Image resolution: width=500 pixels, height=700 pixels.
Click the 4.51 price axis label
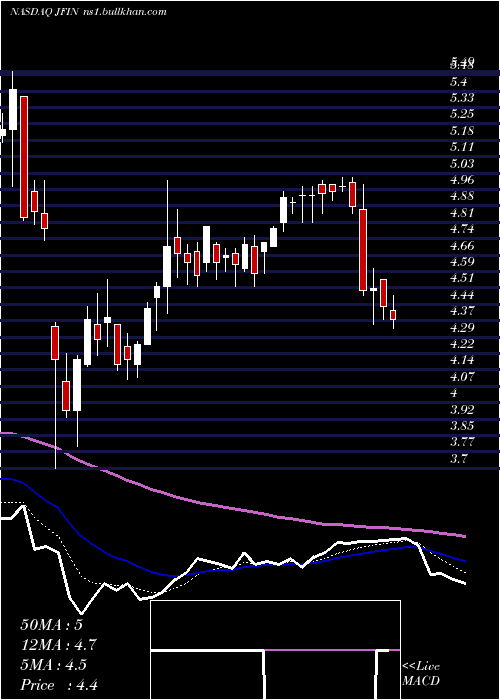click(462, 278)
